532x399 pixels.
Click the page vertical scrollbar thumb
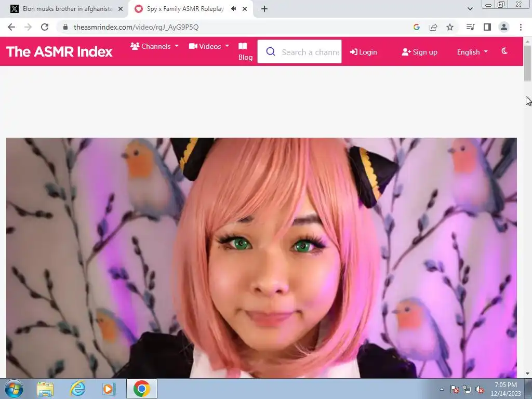(x=527, y=63)
